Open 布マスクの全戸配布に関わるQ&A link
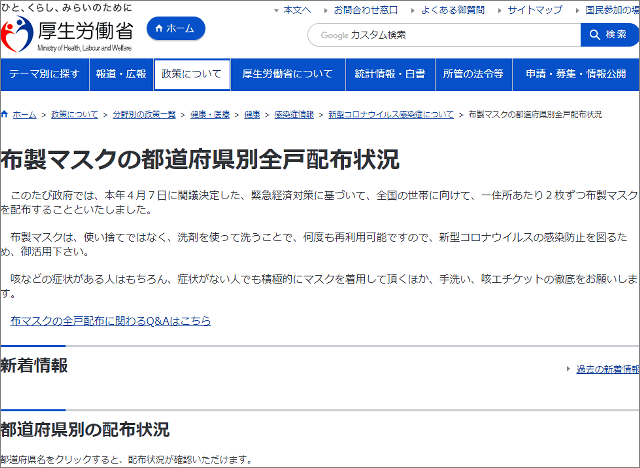Viewport: 640px width, 468px height. coord(110,321)
